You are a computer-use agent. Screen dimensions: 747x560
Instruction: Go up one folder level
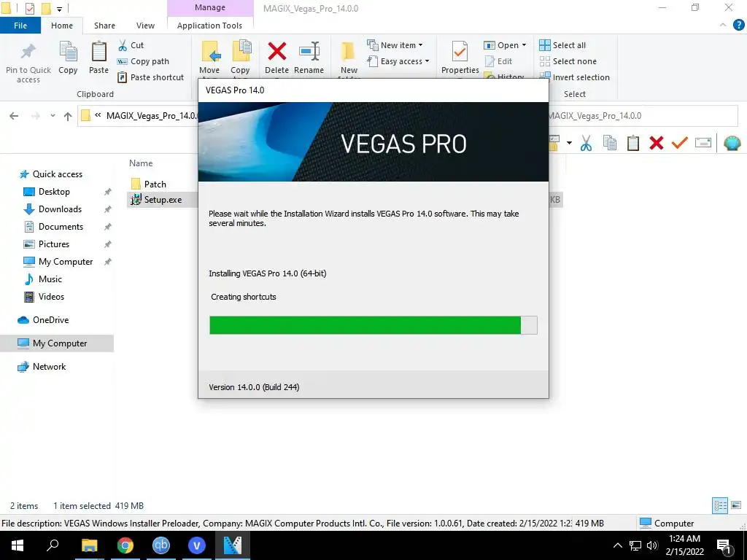click(68, 116)
